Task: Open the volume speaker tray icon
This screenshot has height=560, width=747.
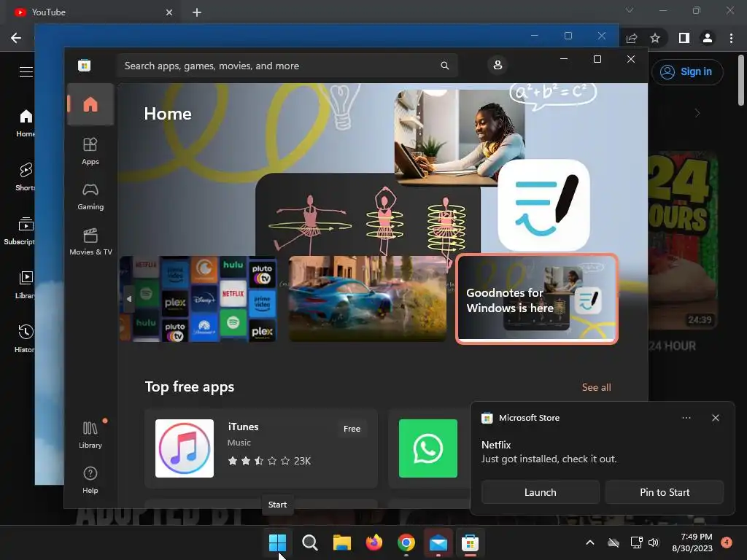Action: point(654,542)
